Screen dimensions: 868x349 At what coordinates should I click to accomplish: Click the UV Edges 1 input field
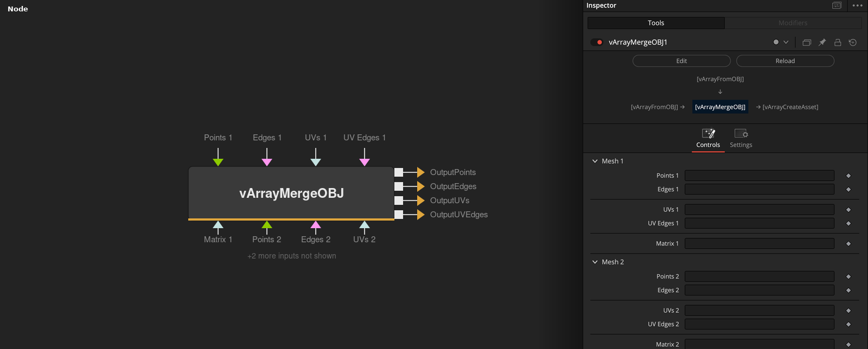click(759, 223)
